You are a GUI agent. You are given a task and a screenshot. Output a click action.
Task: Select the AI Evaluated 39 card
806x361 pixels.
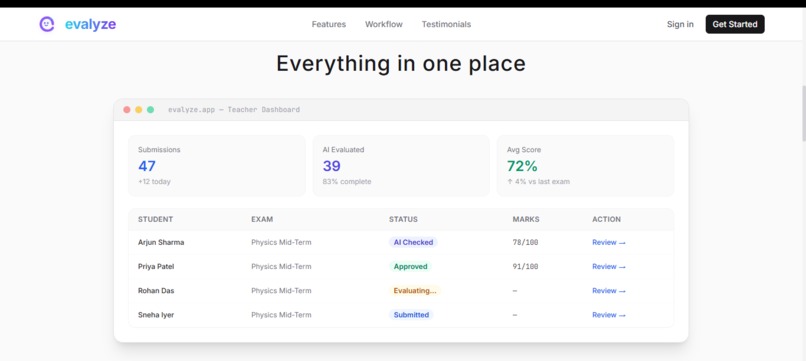(x=401, y=166)
